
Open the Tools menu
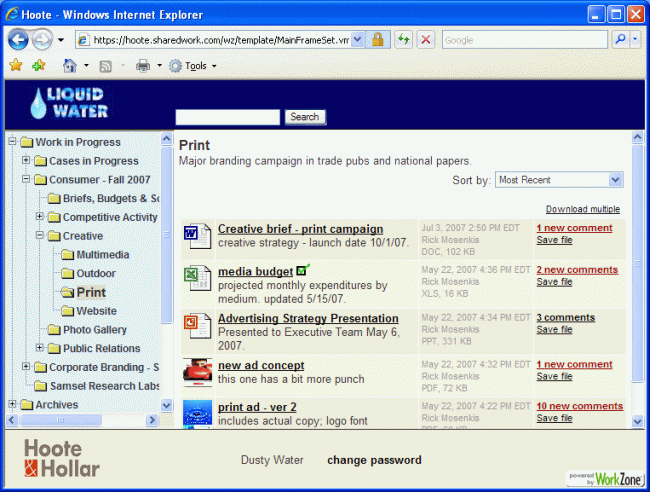click(193, 65)
